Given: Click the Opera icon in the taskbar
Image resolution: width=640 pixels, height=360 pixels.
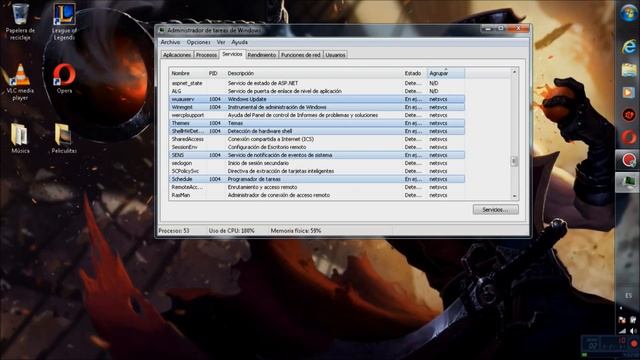Looking at the screenshot, I should [629, 137].
